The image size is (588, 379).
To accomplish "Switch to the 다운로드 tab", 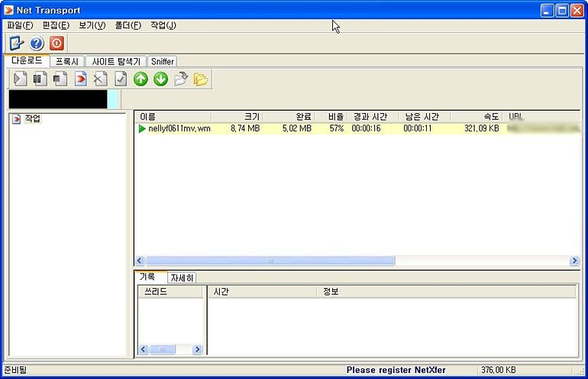I will [27, 60].
